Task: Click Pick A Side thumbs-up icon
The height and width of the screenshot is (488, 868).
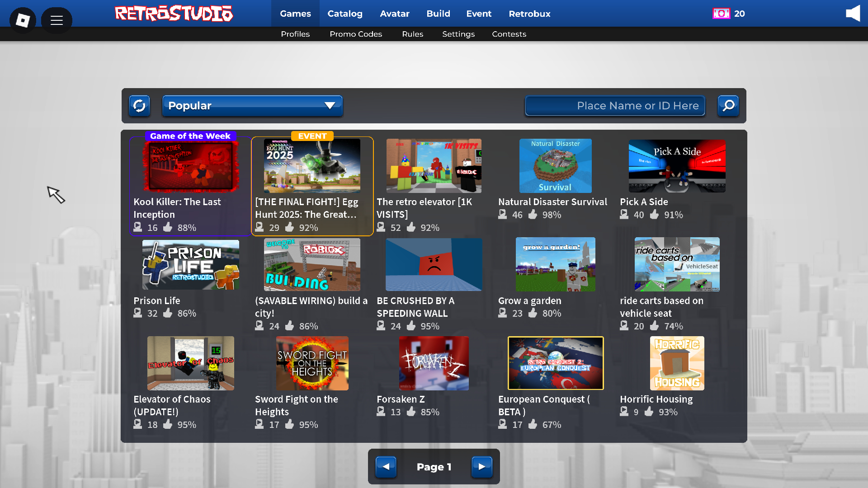Action: pos(655,214)
